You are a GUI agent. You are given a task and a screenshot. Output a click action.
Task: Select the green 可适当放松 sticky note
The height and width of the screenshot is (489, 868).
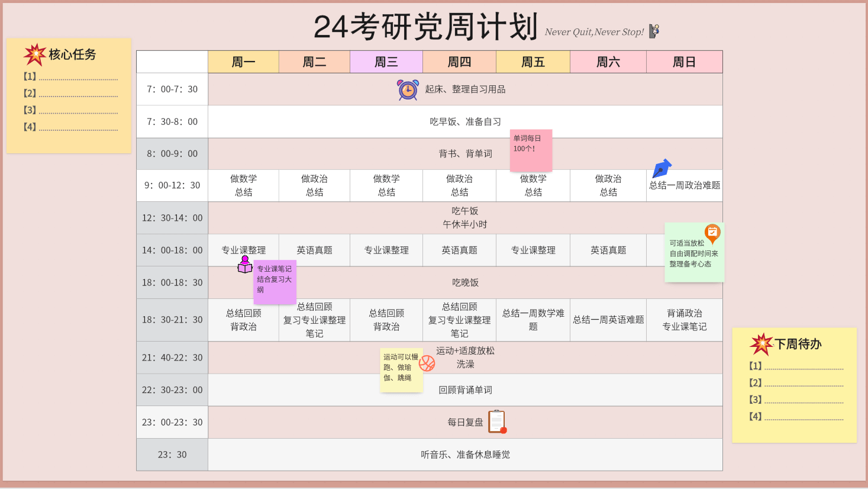point(694,253)
